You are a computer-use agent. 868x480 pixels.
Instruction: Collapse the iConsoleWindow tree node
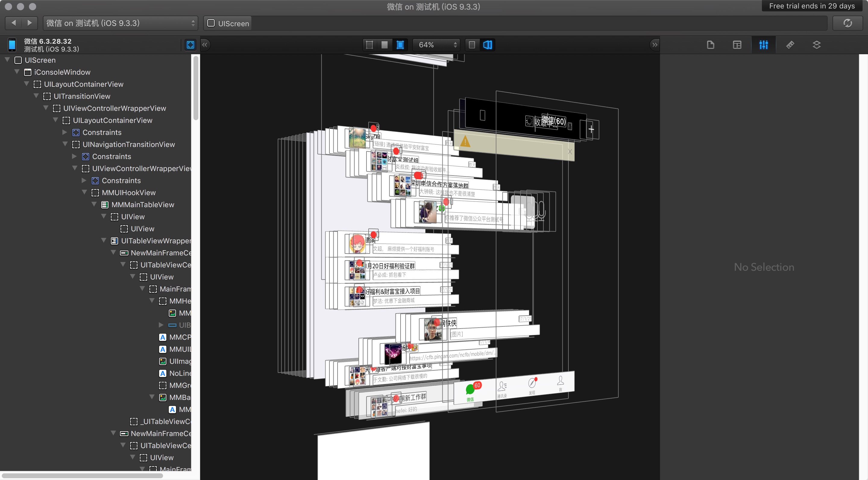coord(17,72)
